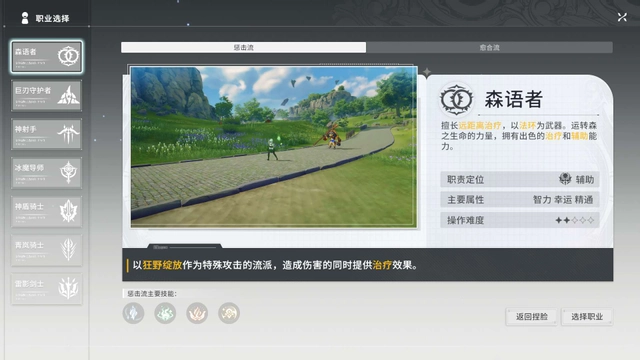Viewport: 640px width, 360px height.
Task: Inspect the third orange skill icon
Action: tap(197, 313)
